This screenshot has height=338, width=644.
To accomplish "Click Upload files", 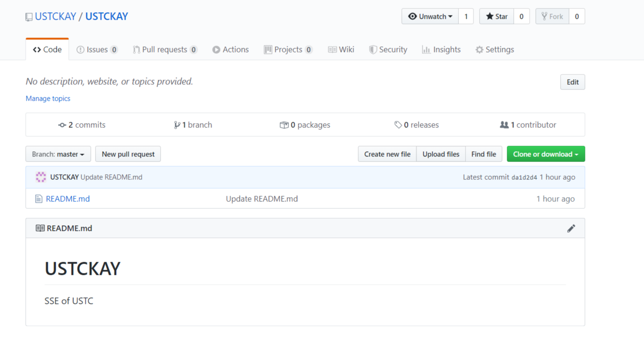I will (x=441, y=154).
